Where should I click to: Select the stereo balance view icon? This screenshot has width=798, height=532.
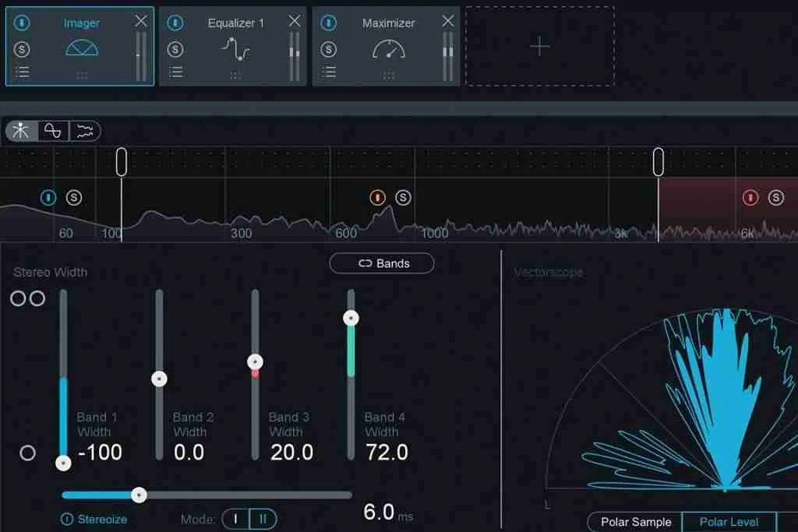(19, 131)
